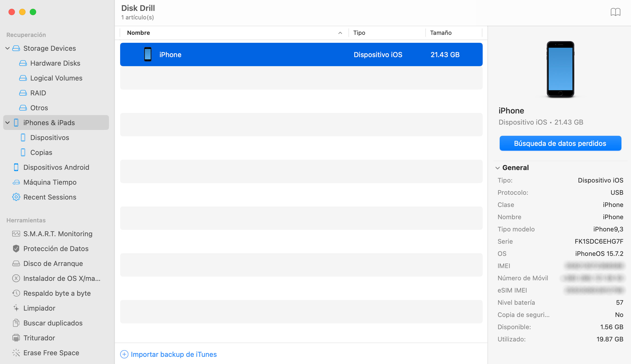Click Búsqueda de datos perdidos button
Viewport: 631px width, 364px height.
point(560,143)
